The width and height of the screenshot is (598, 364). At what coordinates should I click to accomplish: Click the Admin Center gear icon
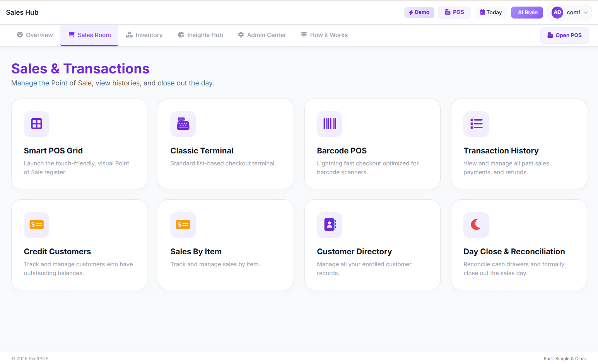click(x=241, y=35)
